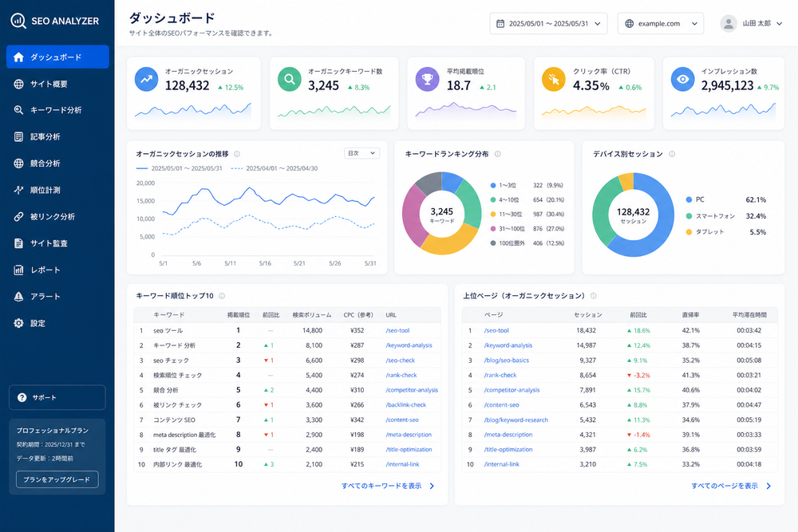Click the 2,945,123 impressions value
The height and width of the screenshot is (532, 798).
click(x=727, y=85)
